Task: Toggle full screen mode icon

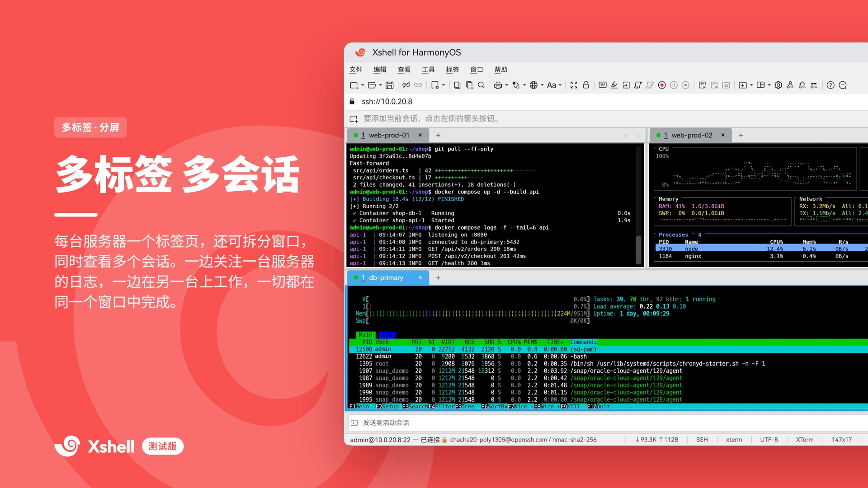Action: pos(574,85)
